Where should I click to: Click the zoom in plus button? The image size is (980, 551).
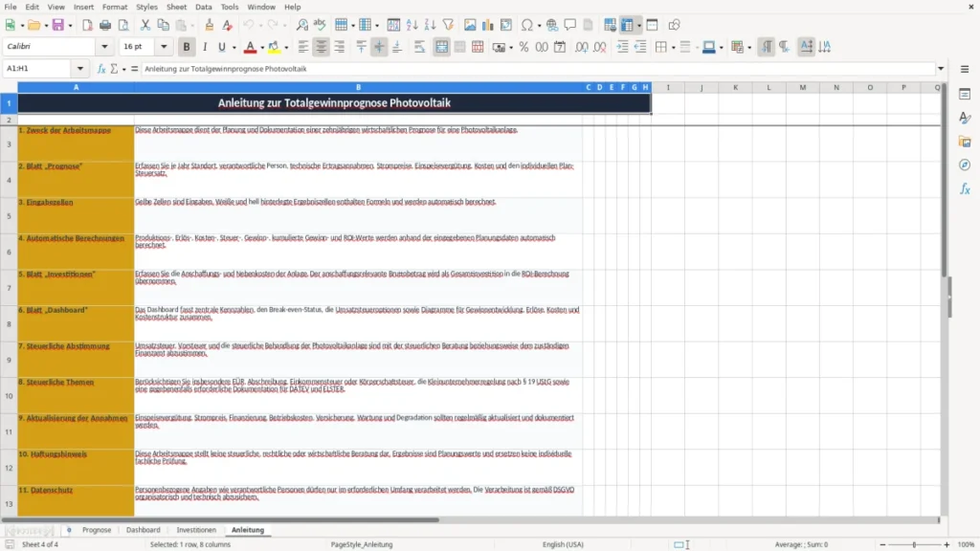click(x=947, y=544)
